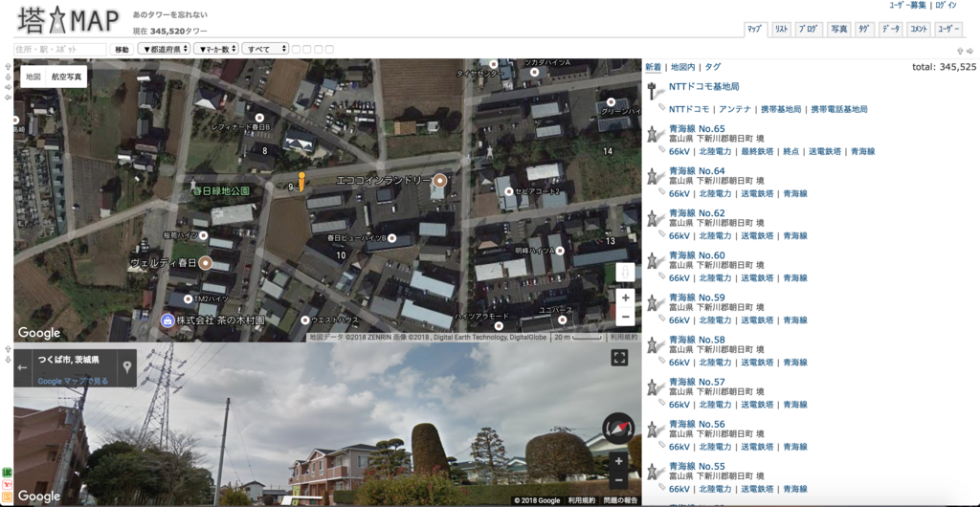Viewport: 980px width, 507px height.
Task: Click the orange marker next to 9 on map
Action: (301, 182)
